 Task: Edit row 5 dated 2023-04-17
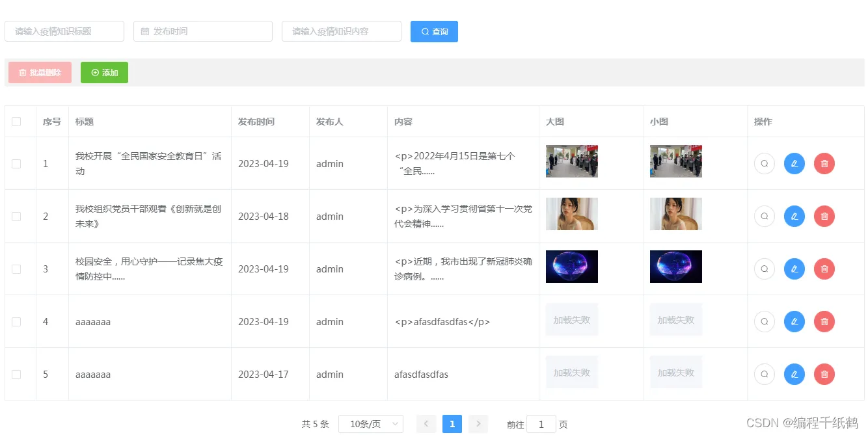tap(794, 375)
